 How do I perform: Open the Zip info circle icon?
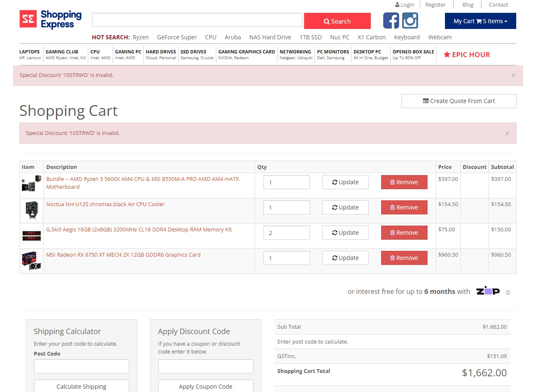[508, 292]
